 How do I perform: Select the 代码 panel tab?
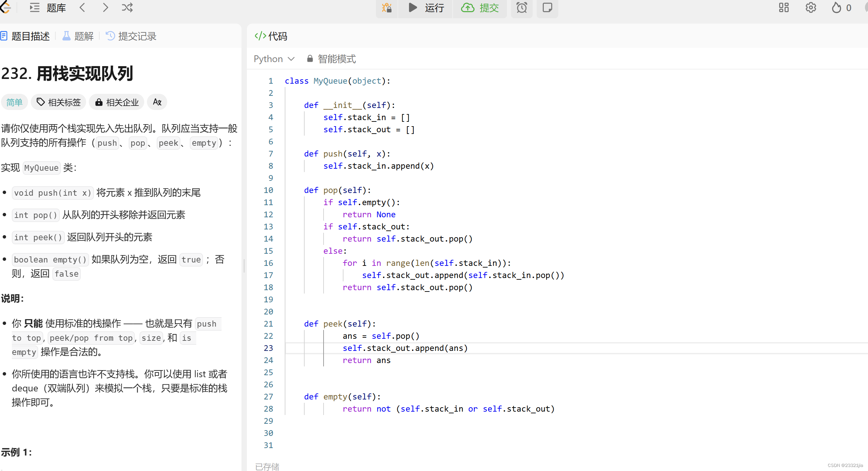point(271,36)
